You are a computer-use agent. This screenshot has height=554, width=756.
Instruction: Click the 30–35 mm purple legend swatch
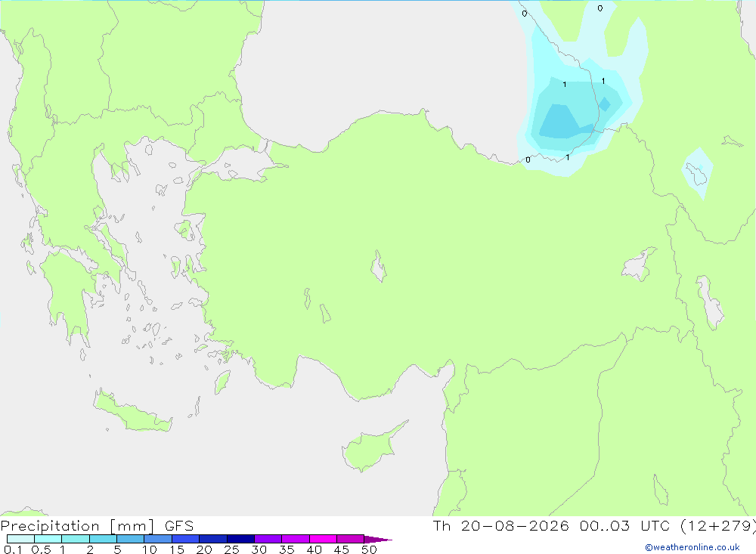[x=268, y=539]
